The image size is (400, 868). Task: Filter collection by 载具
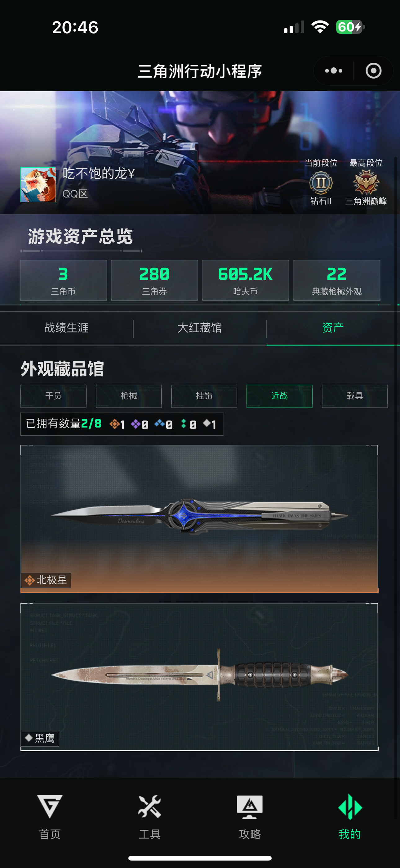tap(355, 396)
